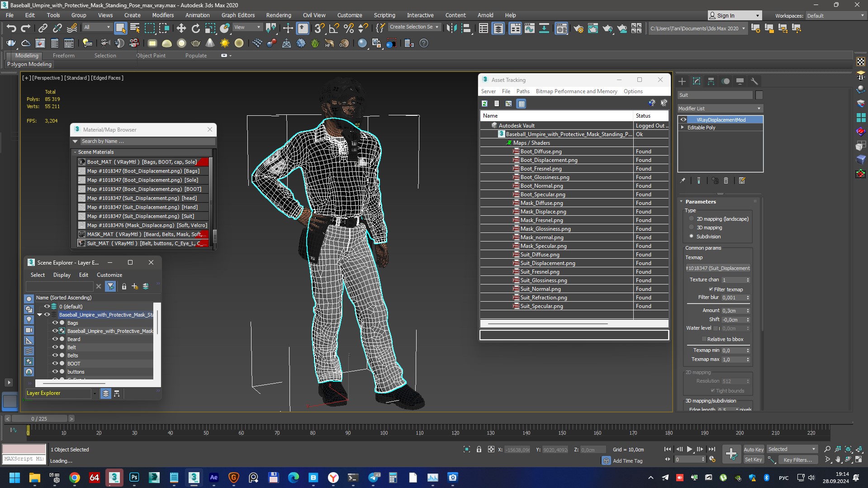This screenshot has height=488, width=868.
Task: Toggle the Filter texmap checkbox
Action: (711, 289)
